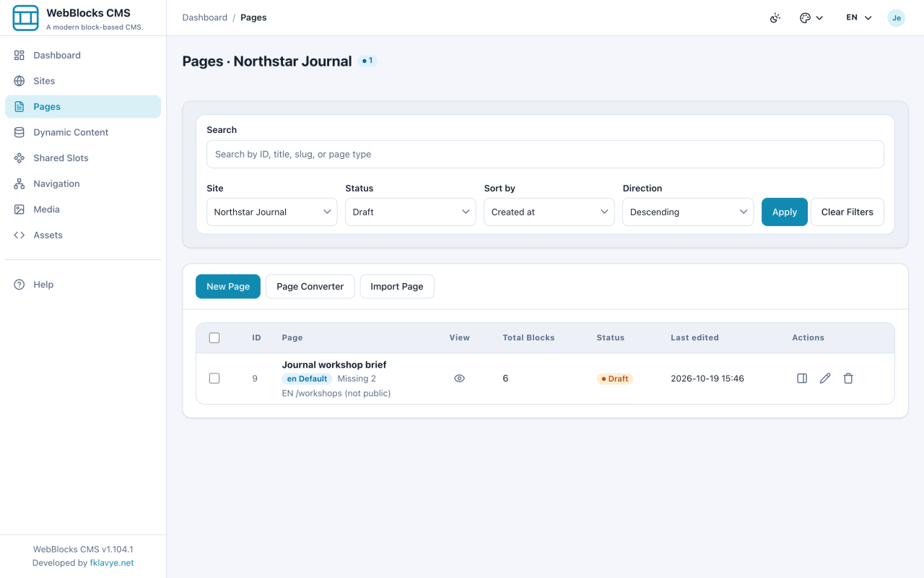
Task: Open the side panel icon in row actions
Action: click(x=802, y=379)
